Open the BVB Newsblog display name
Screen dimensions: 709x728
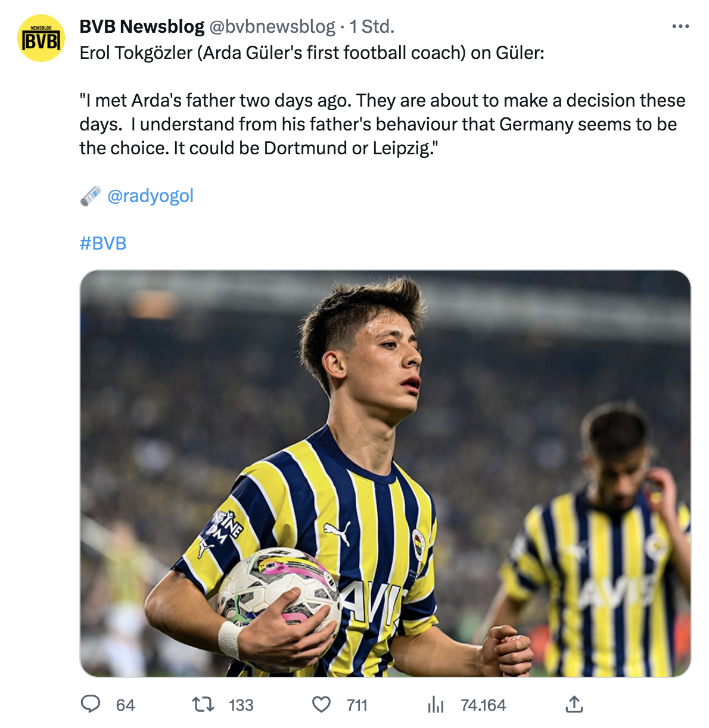[142, 26]
